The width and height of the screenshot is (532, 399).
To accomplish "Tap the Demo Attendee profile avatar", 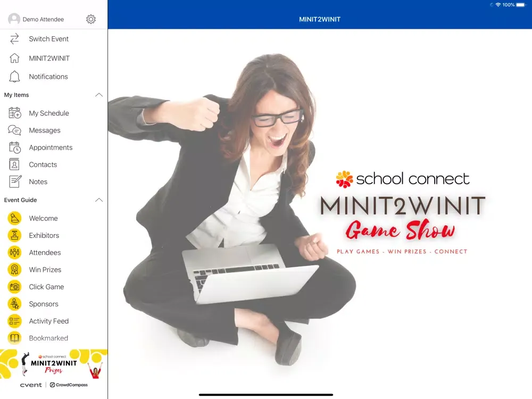I will tap(14, 19).
